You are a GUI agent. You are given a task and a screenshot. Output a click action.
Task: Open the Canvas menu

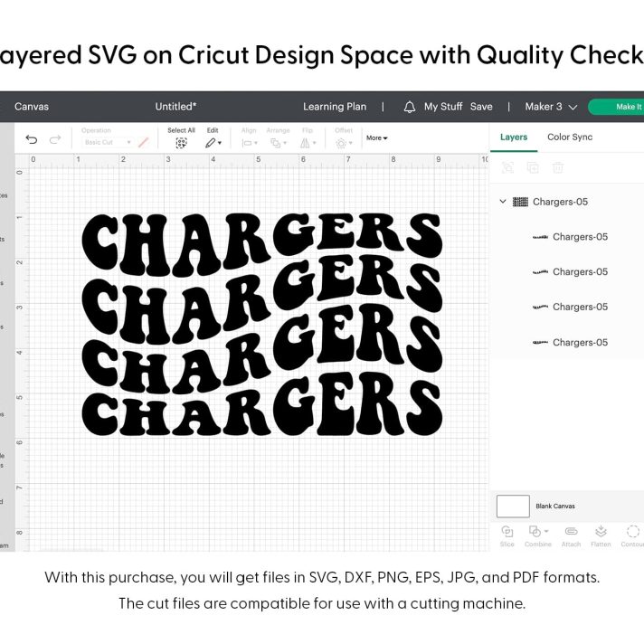point(32,107)
